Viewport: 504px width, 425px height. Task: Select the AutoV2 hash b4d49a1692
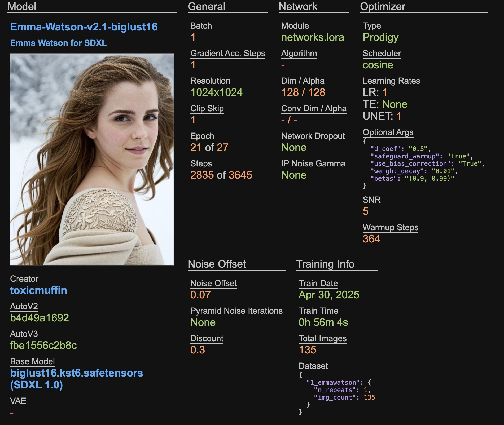pos(40,318)
